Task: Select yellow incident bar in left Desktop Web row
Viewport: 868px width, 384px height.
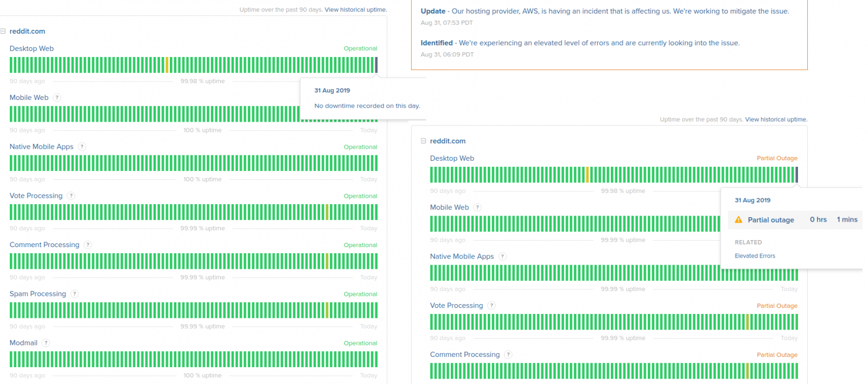Action: 167,65
